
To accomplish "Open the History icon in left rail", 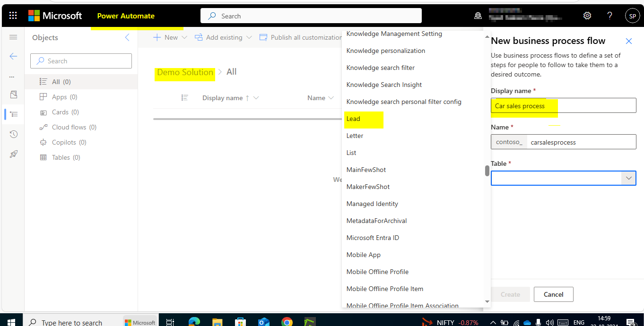I will pos(13,134).
